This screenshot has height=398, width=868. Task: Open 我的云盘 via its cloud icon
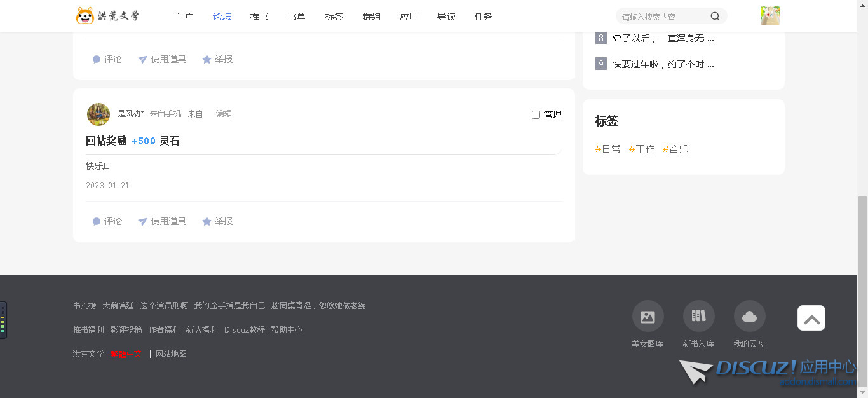click(x=749, y=316)
